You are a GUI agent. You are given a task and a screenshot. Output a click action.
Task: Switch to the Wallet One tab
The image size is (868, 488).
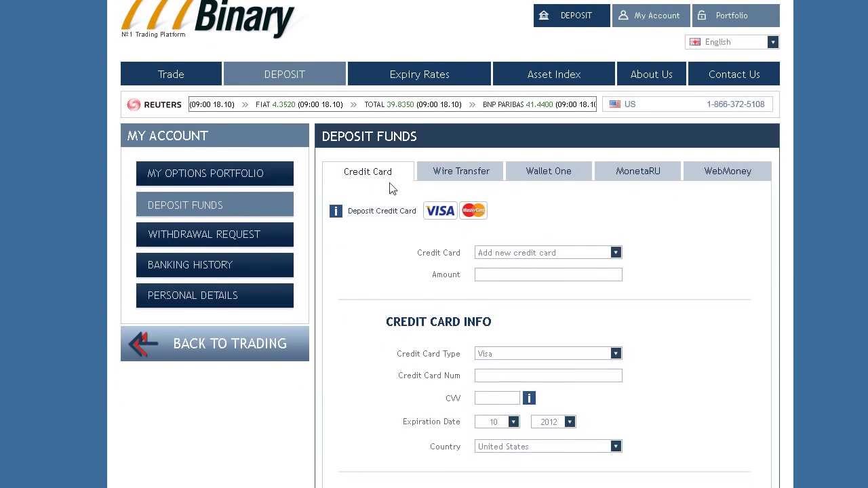[x=549, y=171]
